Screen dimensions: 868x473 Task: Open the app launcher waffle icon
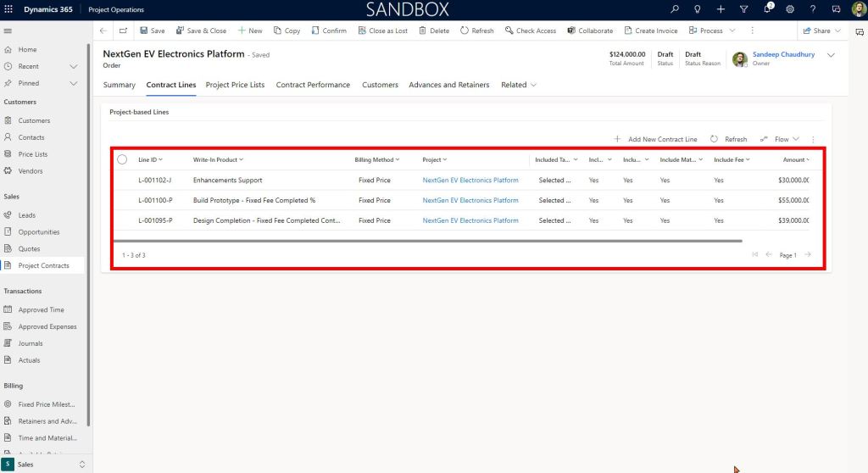(8, 9)
